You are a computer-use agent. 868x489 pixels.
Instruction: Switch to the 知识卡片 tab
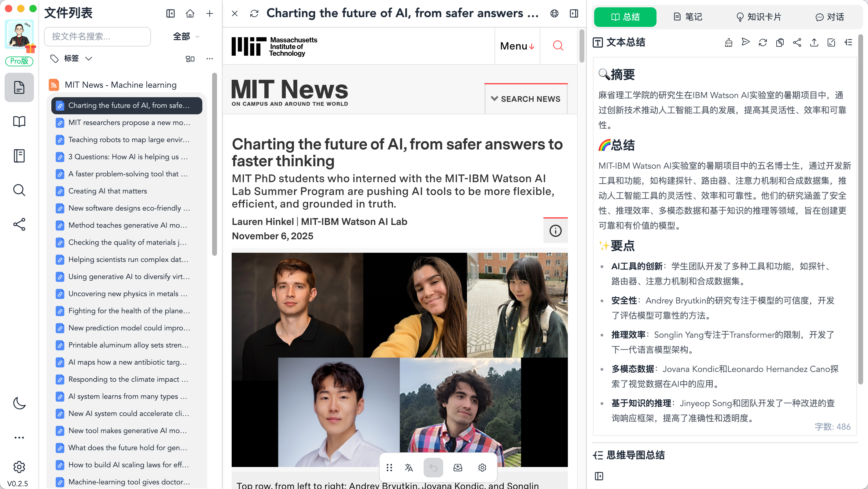click(758, 17)
